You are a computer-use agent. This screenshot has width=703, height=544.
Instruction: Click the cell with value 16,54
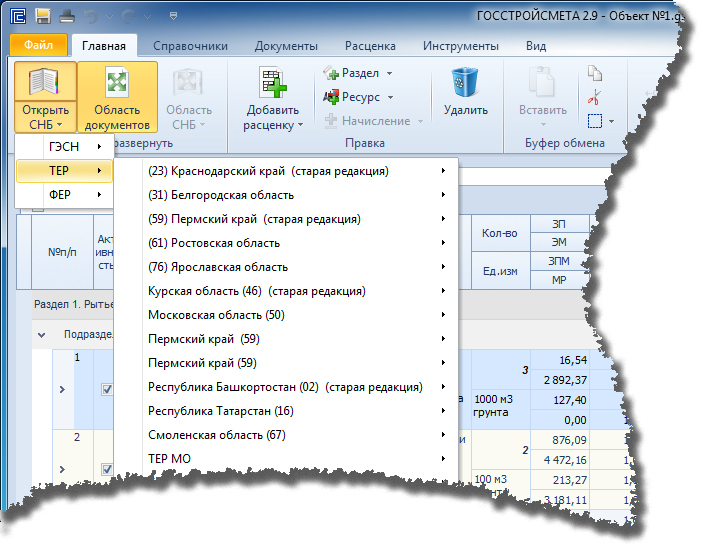(559, 360)
